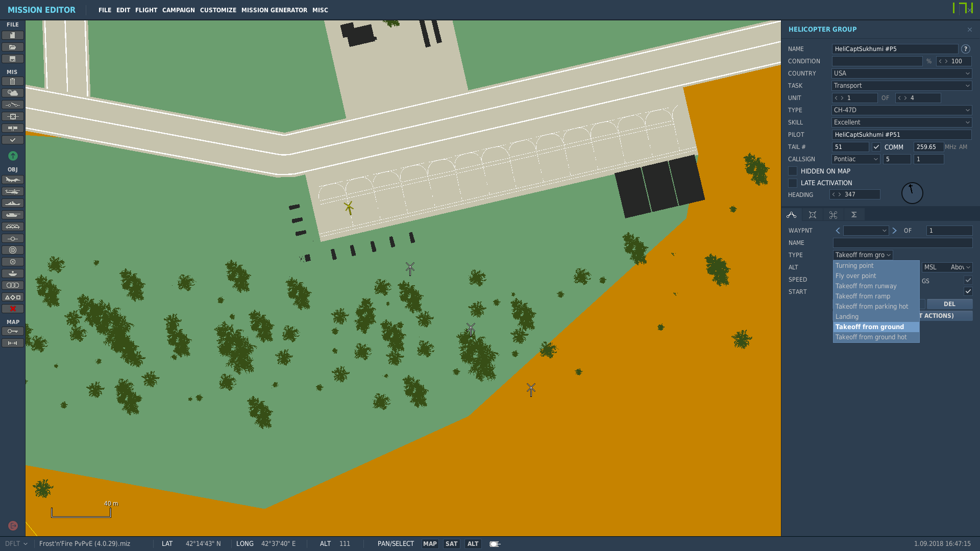Viewport: 980px width, 551px height.
Task: Open the SKILL dropdown showing Excellent
Action: pos(901,122)
